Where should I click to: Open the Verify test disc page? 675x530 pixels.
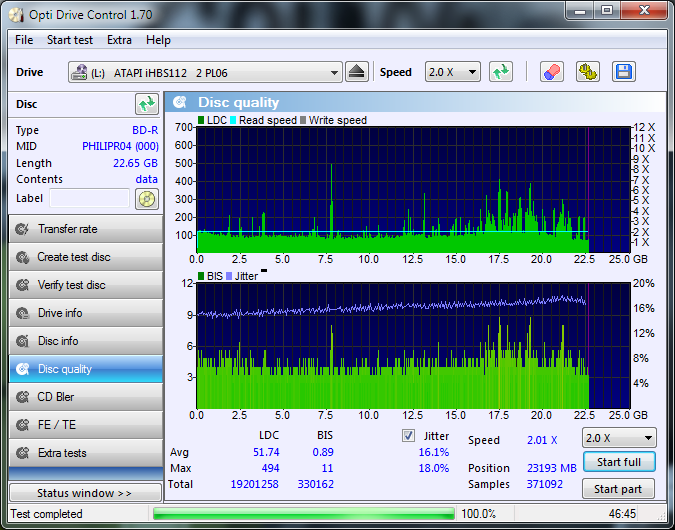(86, 285)
